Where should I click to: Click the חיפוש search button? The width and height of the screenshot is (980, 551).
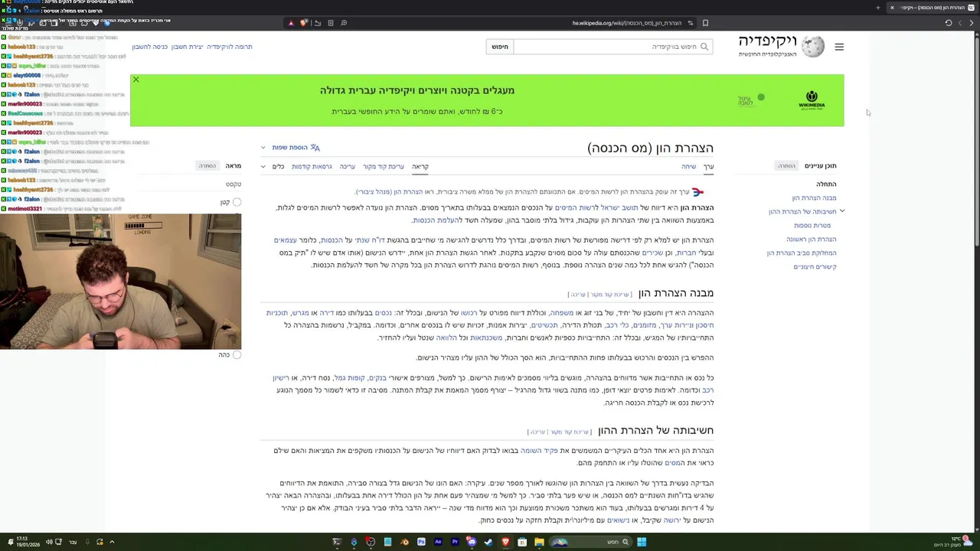tap(500, 47)
